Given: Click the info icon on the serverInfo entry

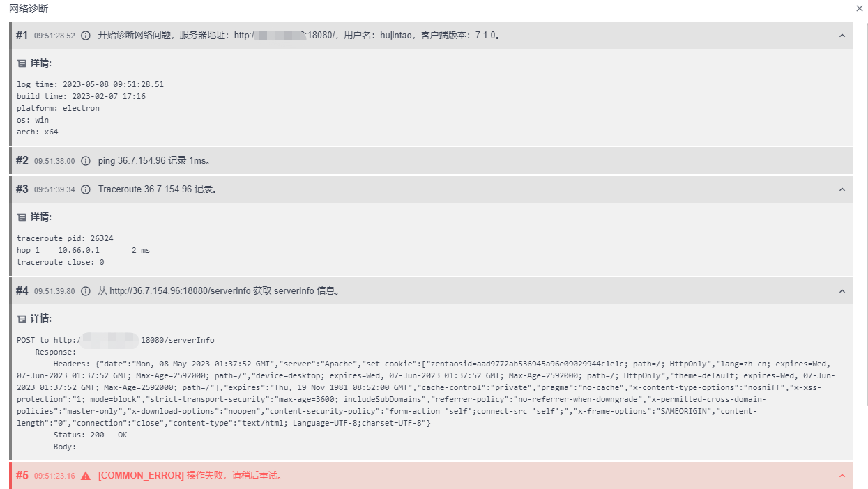Looking at the screenshot, I should 86,291.
